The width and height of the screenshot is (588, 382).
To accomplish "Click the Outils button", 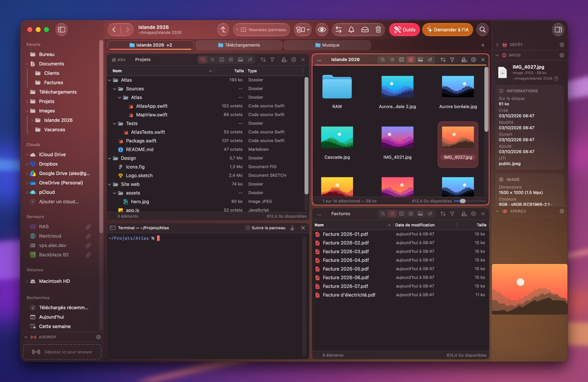I will [404, 29].
